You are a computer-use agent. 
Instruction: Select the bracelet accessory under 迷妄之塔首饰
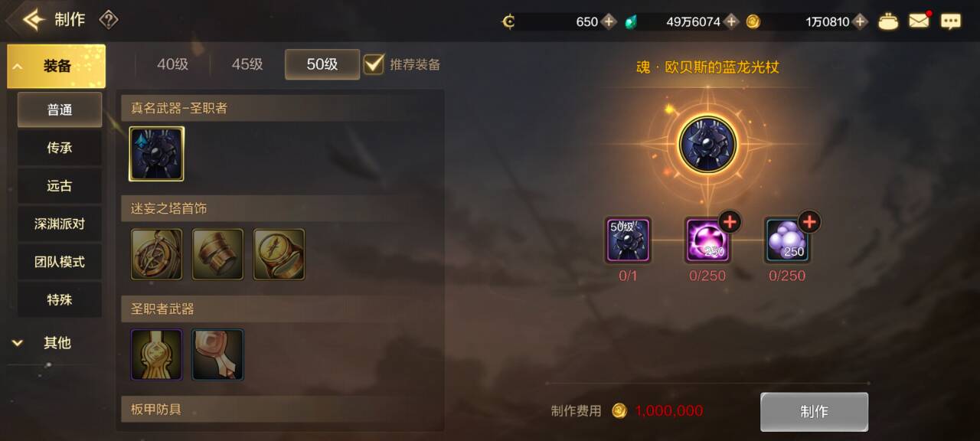(x=217, y=254)
